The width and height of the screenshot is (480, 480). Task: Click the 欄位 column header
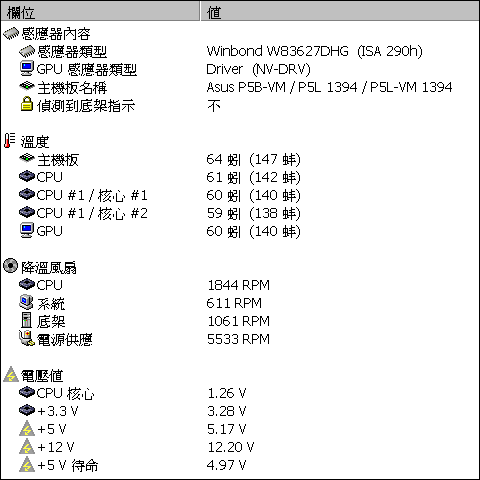[x=100, y=12]
